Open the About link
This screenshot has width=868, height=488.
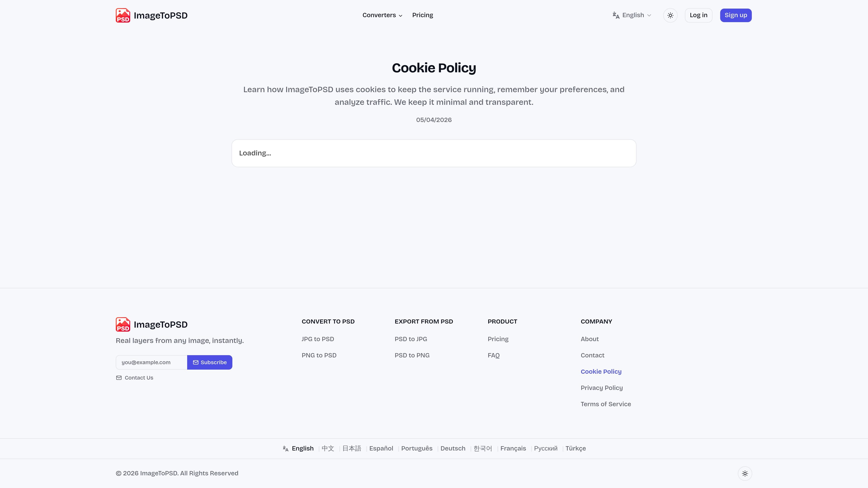tap(589, 339)
